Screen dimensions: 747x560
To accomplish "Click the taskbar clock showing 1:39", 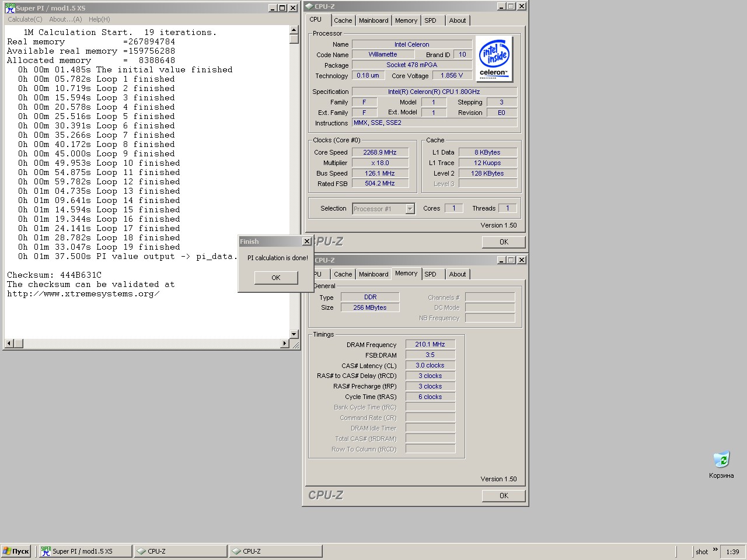I will 733,552.
